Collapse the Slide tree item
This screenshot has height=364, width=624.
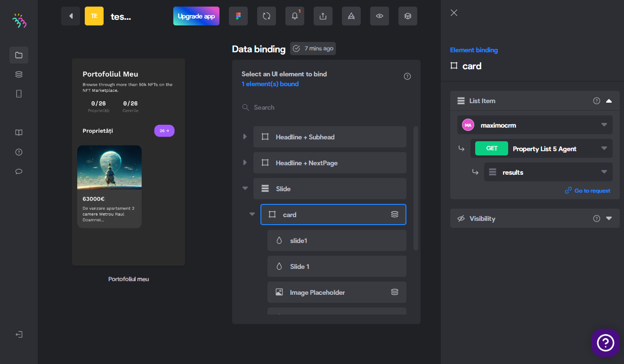(x=245, y=189)
